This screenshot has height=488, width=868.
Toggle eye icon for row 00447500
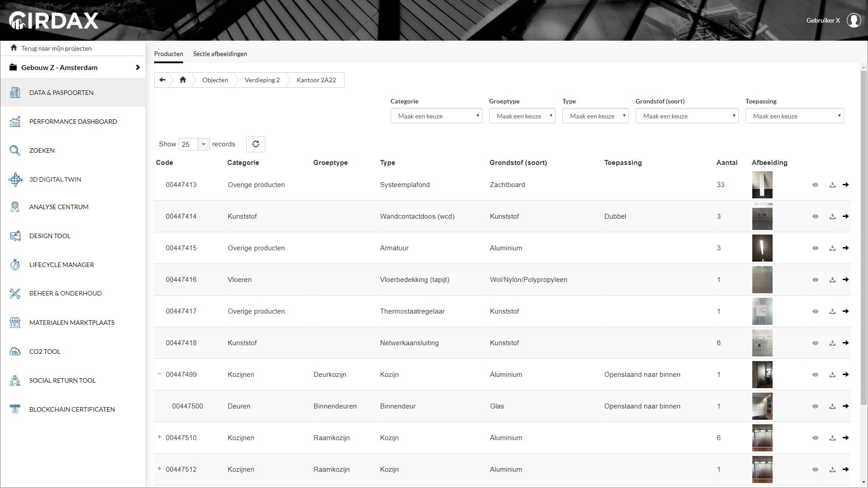(815, 406)
